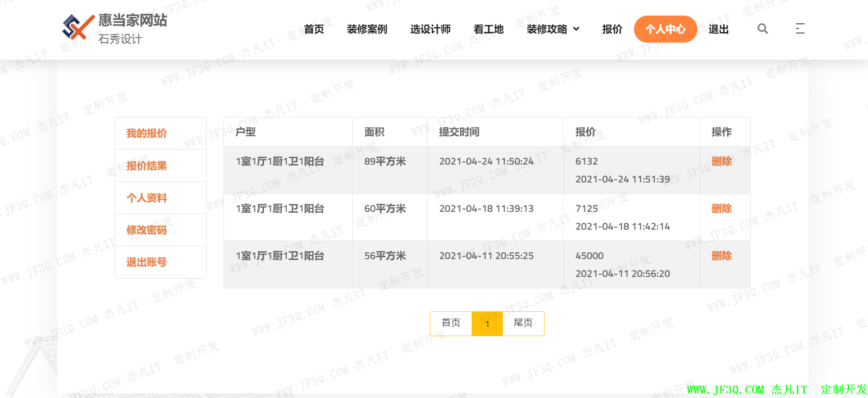Click 退出账号 in sidebar

147,262
